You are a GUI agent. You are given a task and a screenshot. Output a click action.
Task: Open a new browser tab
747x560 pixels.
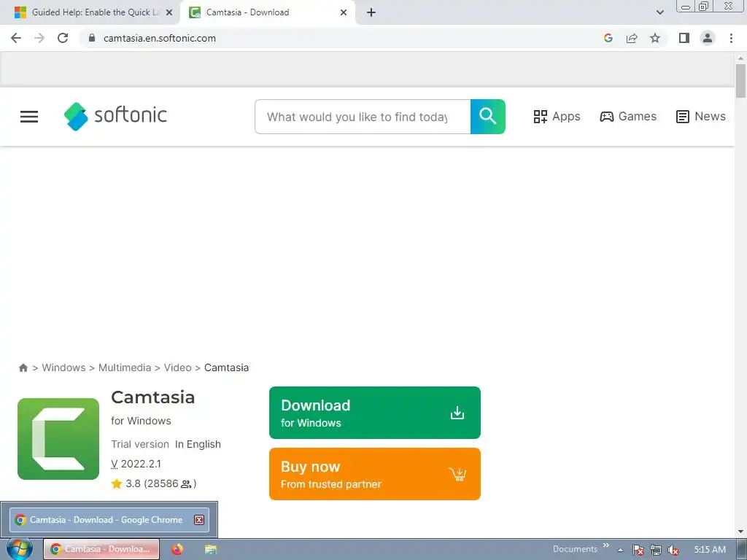point(371,12)
